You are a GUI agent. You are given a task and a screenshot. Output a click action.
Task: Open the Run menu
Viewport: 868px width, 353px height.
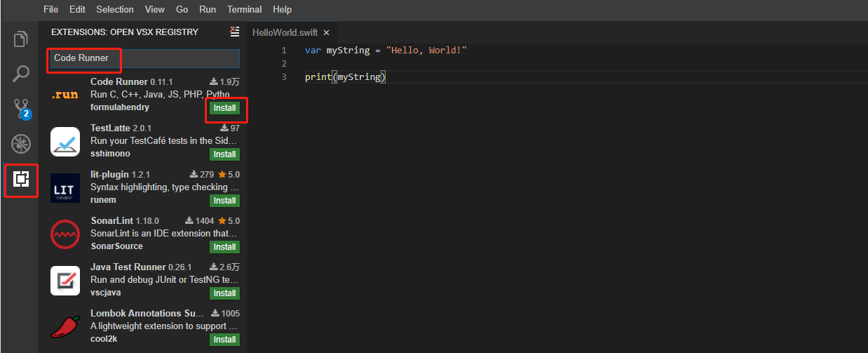click(x=208, y=10)
